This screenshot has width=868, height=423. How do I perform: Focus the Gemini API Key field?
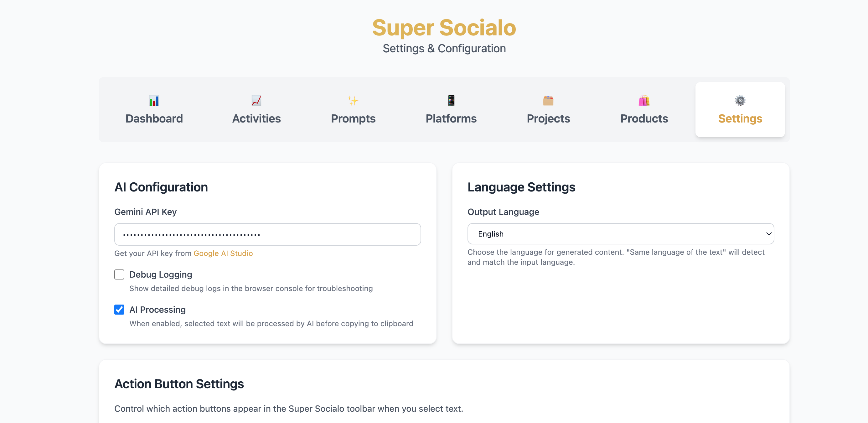267,235
